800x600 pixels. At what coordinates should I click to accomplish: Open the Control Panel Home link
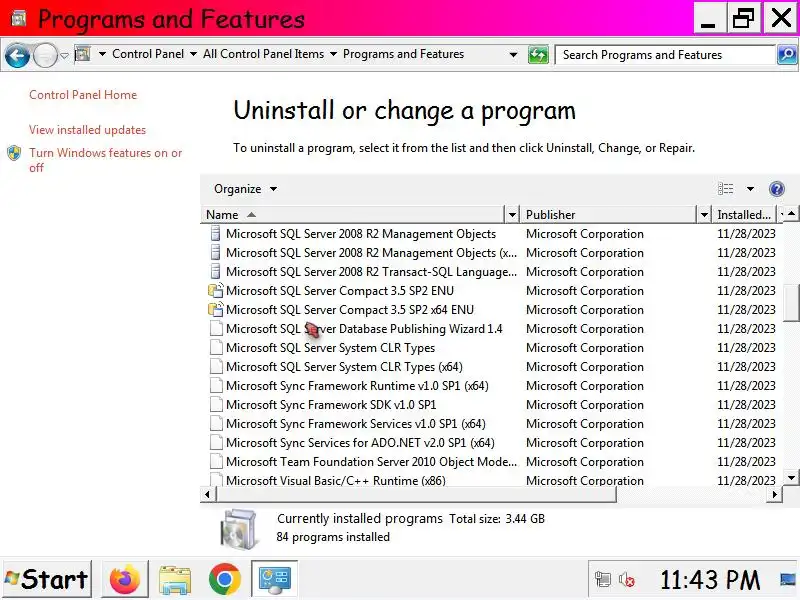(x=83, y=95)
